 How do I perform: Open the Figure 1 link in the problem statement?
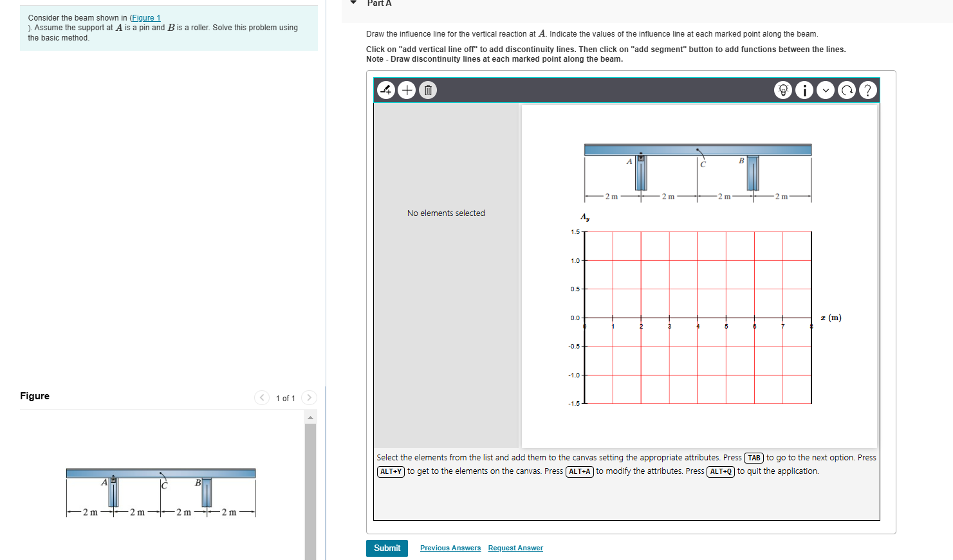click(145, 17)
